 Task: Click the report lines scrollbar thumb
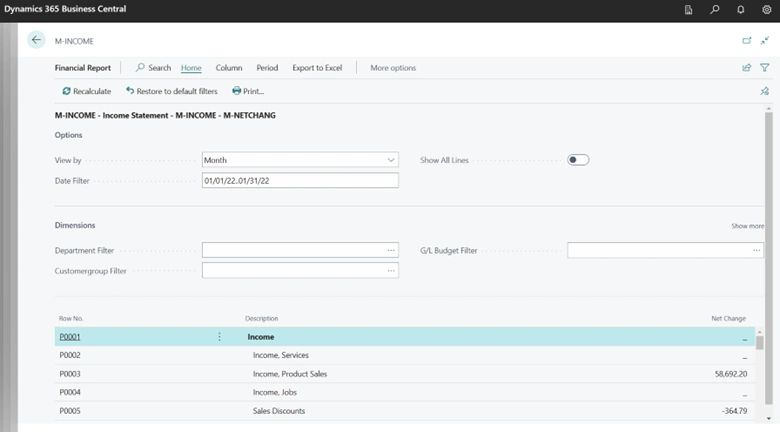click(759, 343)
